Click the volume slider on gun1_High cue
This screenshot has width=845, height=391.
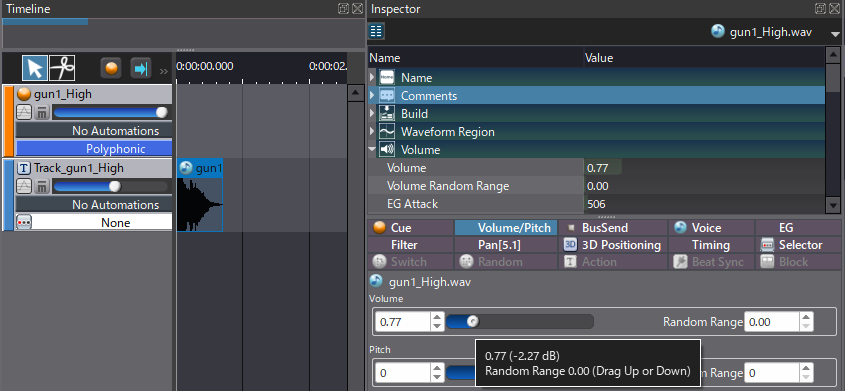click(110, 112)
